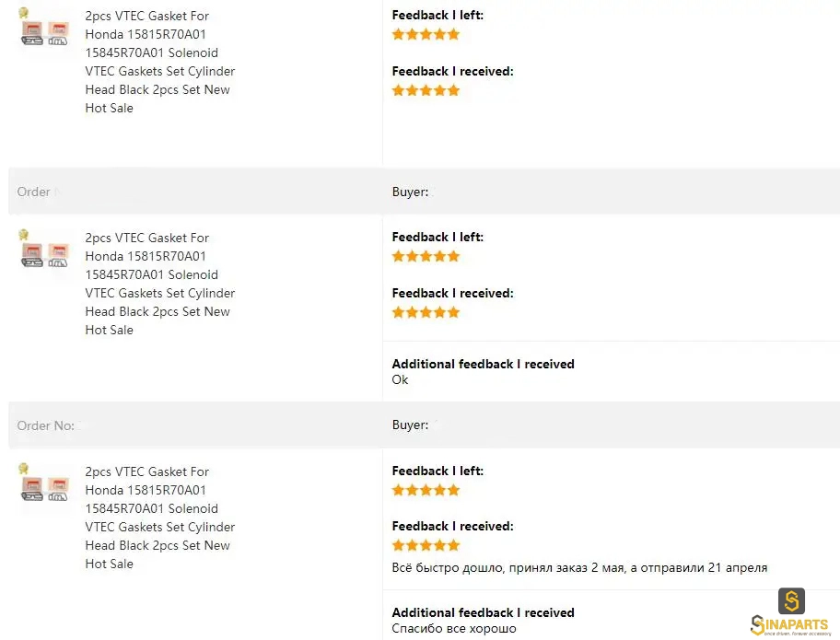Viewport: 840px width, 640px height.
Task: Open third 2pcs VTEC Gasket product title link
Action: [x=159, y=518]
